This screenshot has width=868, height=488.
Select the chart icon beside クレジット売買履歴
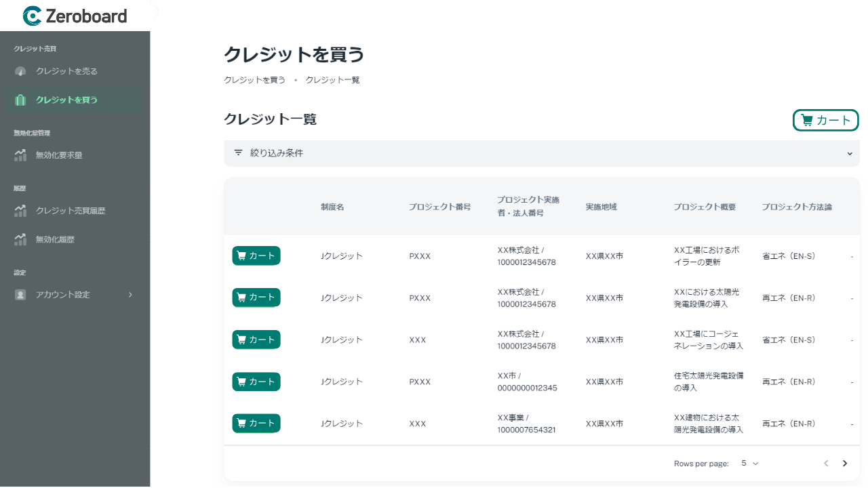(21, 211)
